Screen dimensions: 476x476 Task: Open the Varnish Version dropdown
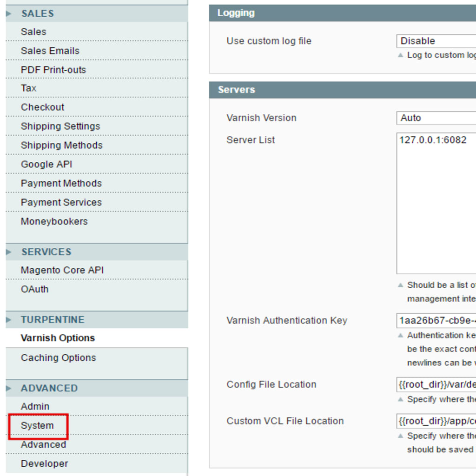pos(436,118)
